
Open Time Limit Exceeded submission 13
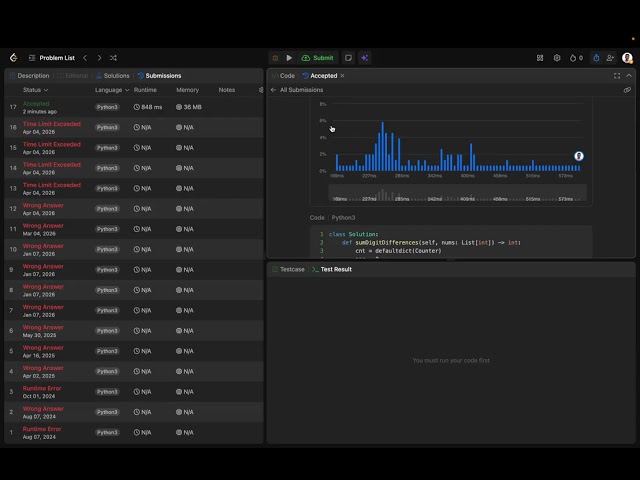click(x=133, y=189)
